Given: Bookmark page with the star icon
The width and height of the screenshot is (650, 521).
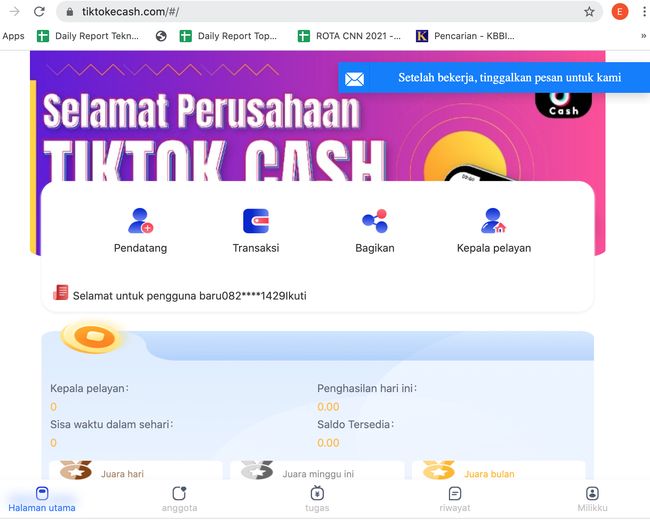Looking at the screenshot, I should click(x=589, y=12).
